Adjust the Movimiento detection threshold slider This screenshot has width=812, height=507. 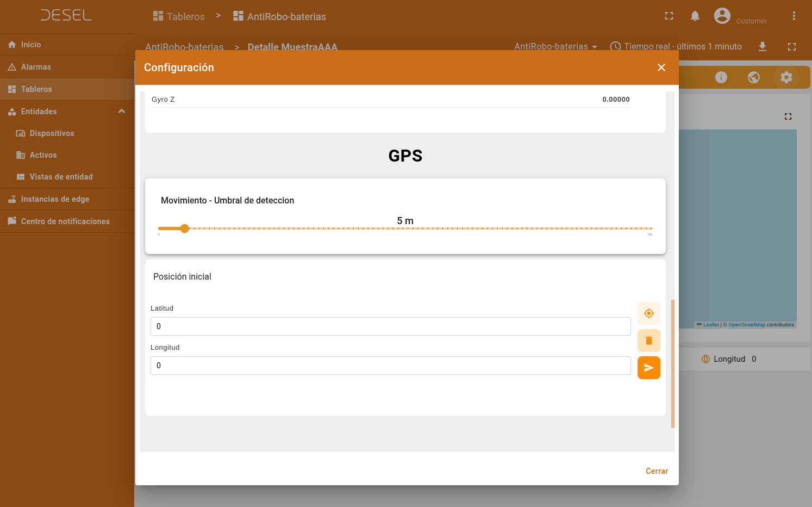click(x=184, y=228)
